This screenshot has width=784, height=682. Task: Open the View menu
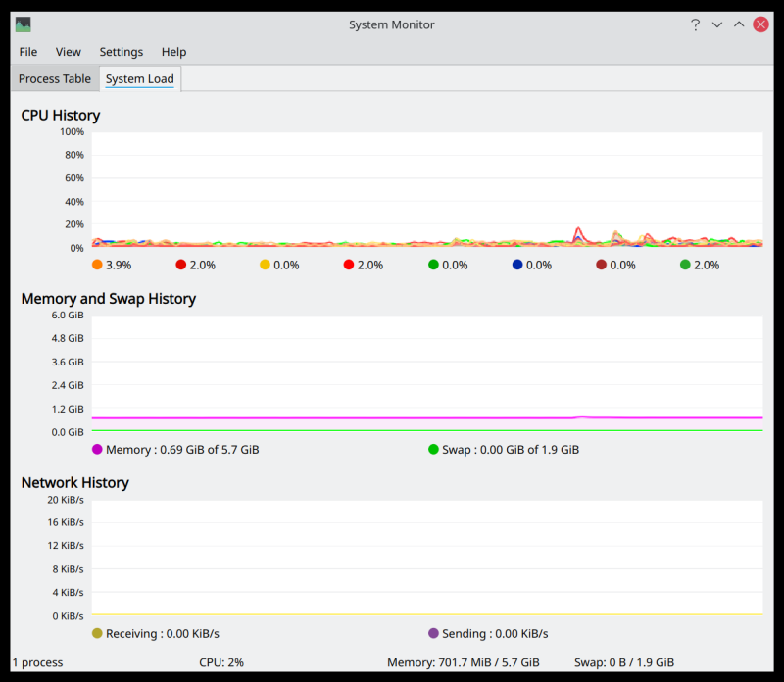(68, 52)
